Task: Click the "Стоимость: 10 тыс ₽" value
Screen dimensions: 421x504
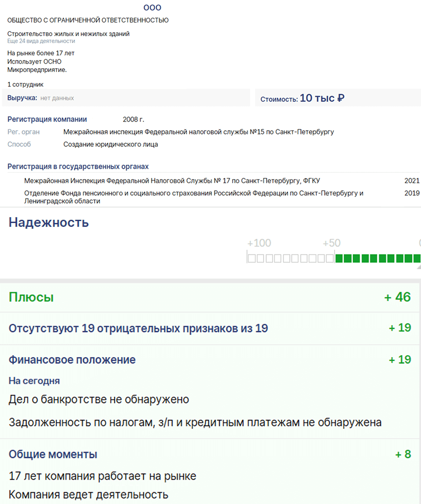Action: (x=302, y=98)
